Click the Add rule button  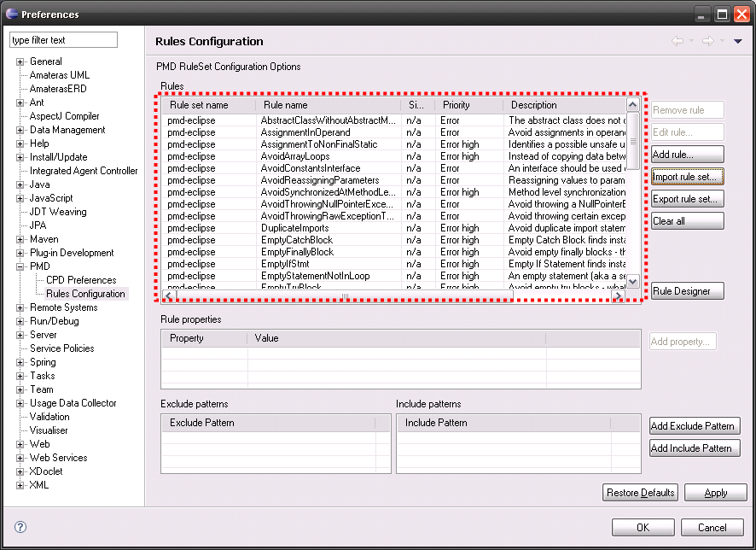click(686, 155)
